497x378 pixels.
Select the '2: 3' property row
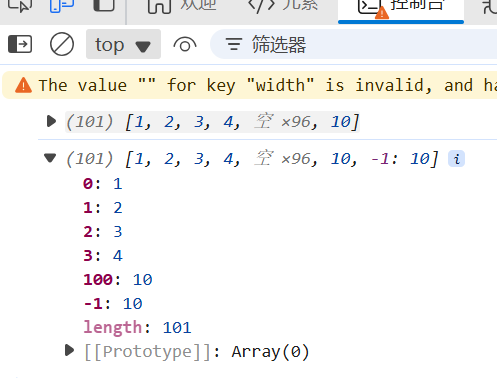tap(103, 232)
